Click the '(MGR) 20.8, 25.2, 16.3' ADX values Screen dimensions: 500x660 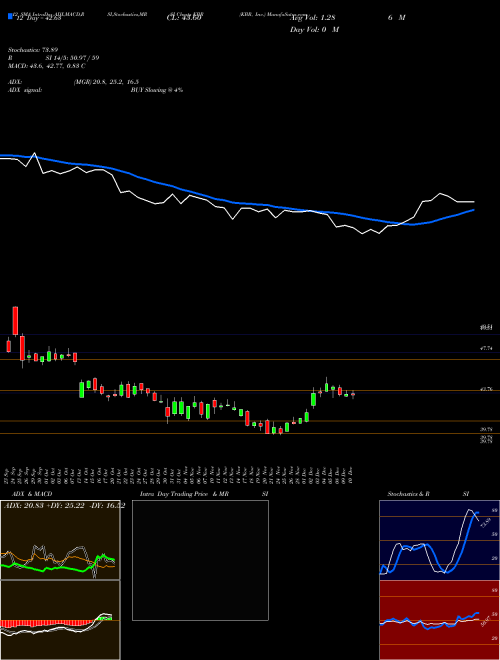[106, 82]
